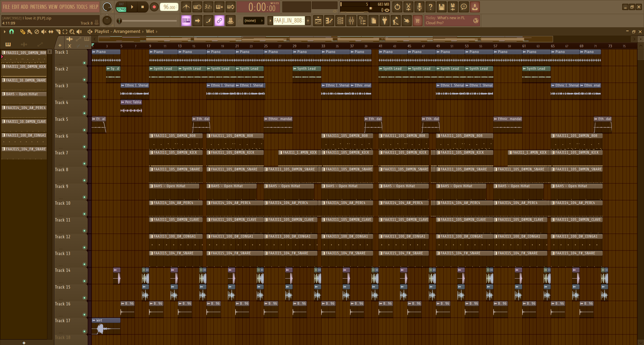
Task: Click the red Record button
Action: coord(154,7)
